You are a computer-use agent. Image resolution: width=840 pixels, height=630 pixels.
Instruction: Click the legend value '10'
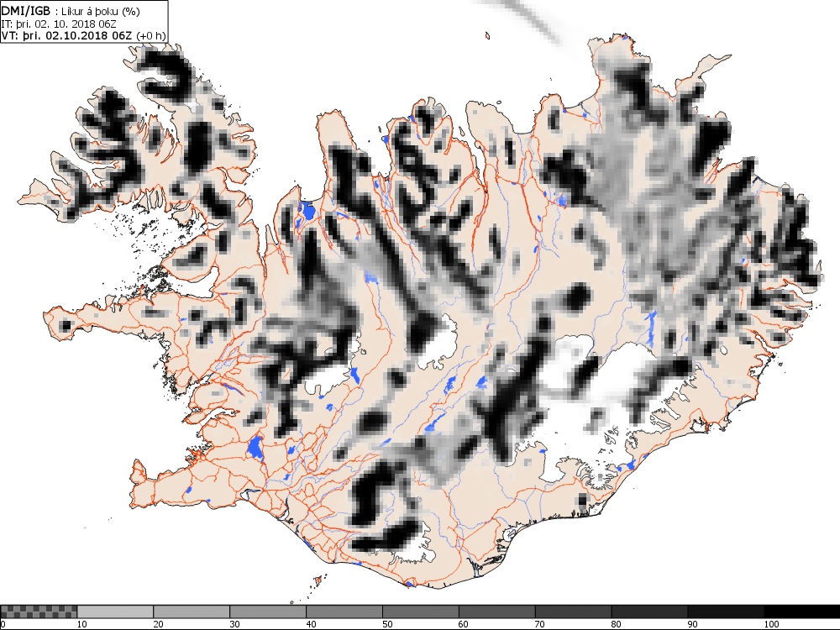tap(82, 624)
